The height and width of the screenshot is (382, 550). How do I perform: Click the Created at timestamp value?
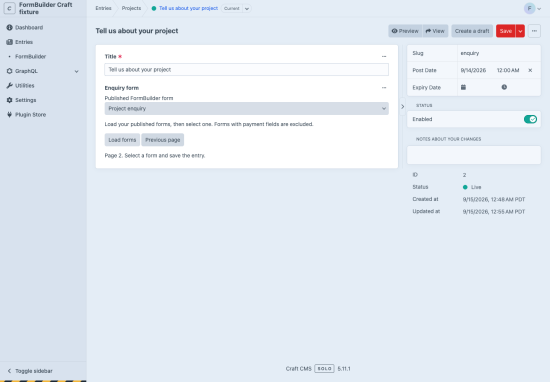click(x=494, y=200)
